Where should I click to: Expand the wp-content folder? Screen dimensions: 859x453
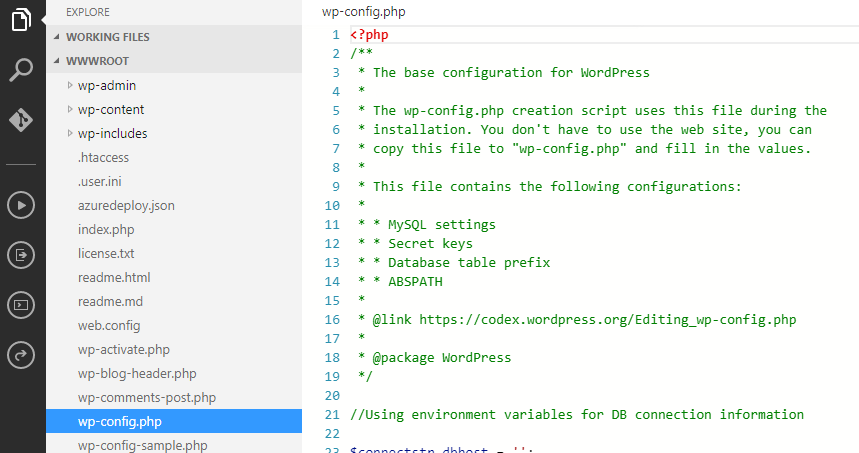pyautogui.click(x=110, y=109)
